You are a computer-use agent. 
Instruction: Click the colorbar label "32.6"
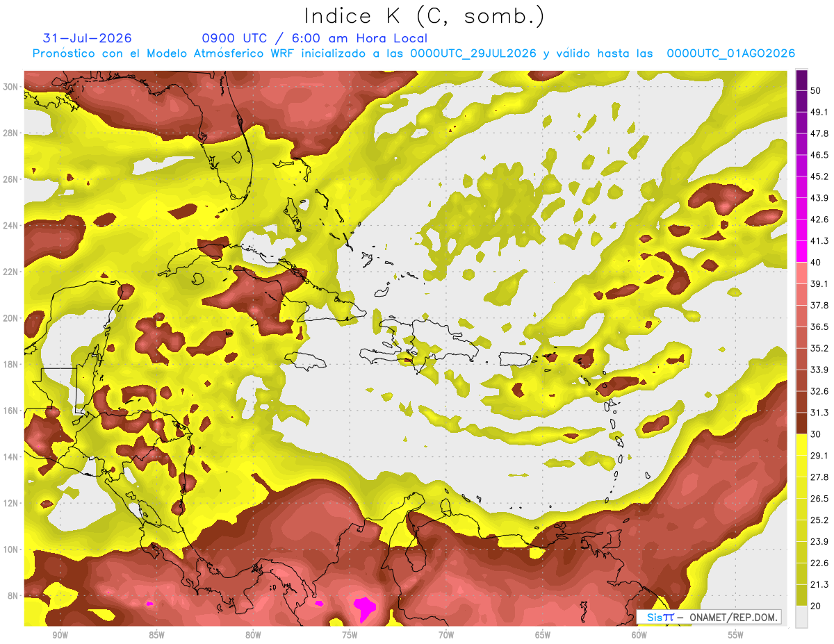pyautogui.click(x=819, y=391)
